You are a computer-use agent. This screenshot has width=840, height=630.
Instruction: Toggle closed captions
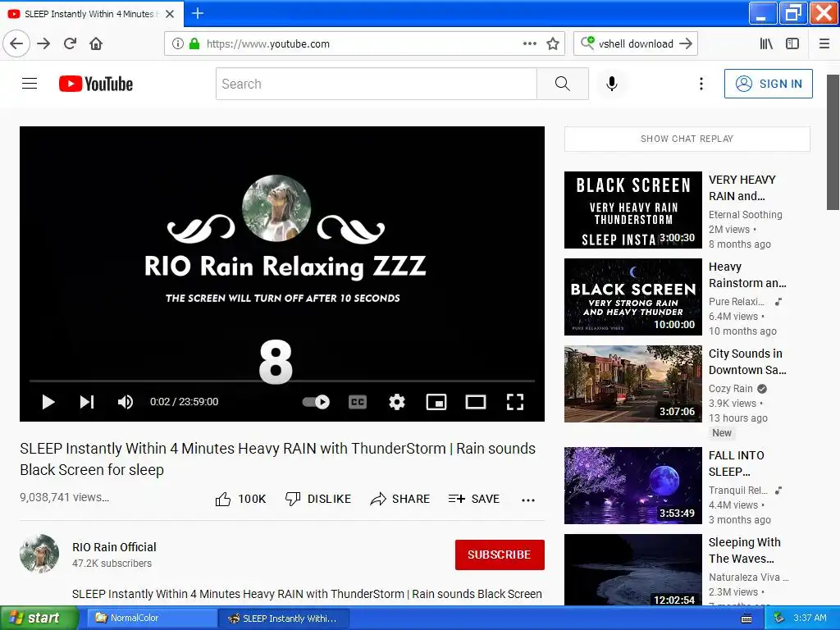[x=358, y=402]
